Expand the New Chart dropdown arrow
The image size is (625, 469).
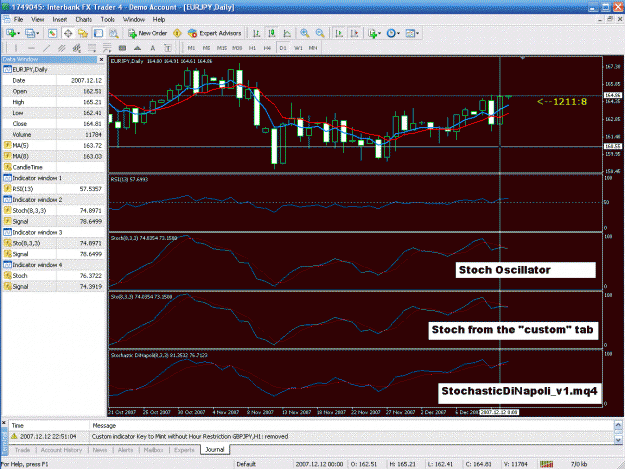18,33
